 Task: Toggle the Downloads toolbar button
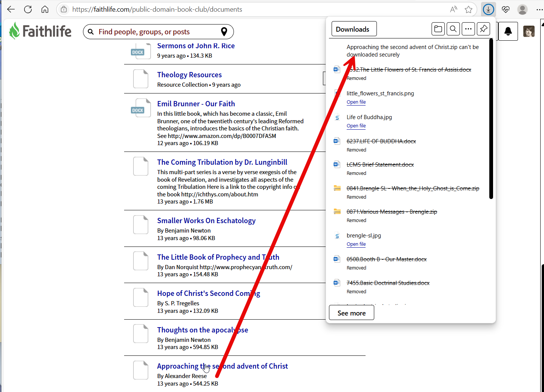(x=489, y=9)
